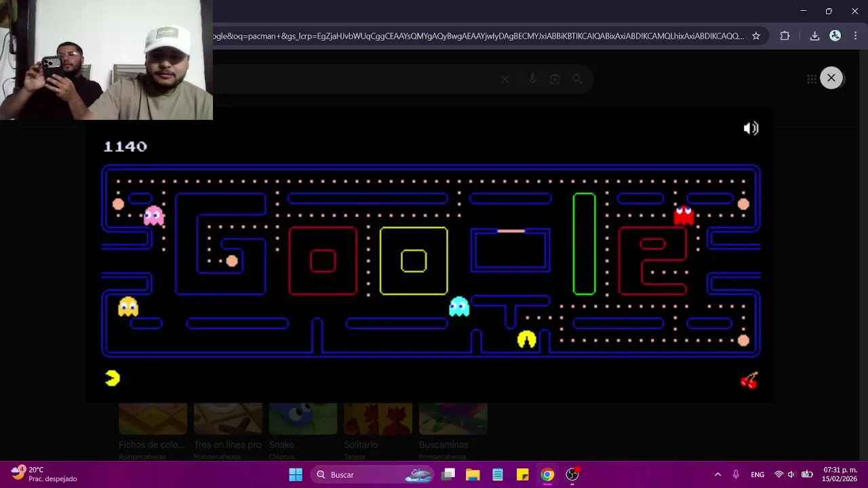This screenshot has width=868, height=488.
Task: Open the Wi-Fi network tray icon
Action: (x=778, y=474)
